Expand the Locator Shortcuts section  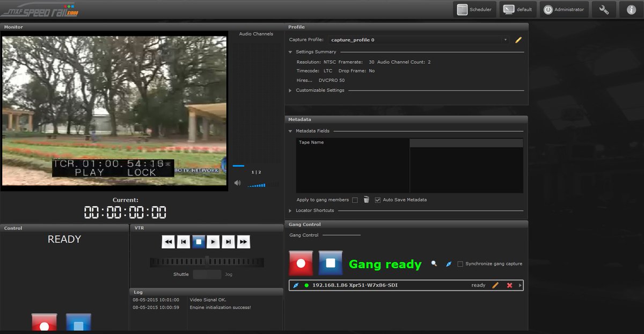[290, 210]
